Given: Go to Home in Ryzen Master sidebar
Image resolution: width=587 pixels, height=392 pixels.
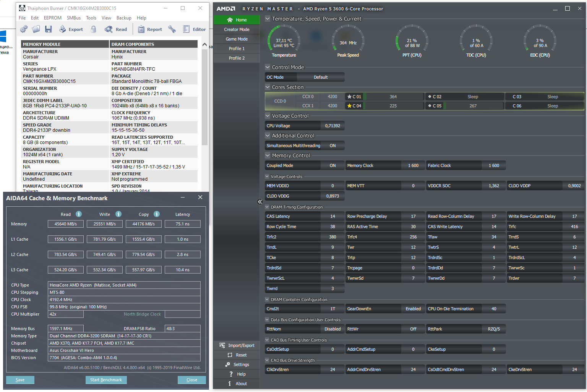Looking at the screenshot, I should point(237,20).
